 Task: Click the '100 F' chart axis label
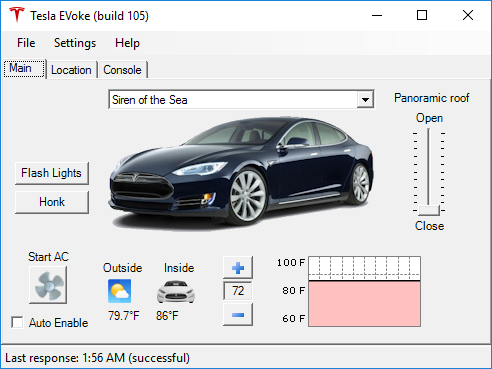[x=291, y=263]
